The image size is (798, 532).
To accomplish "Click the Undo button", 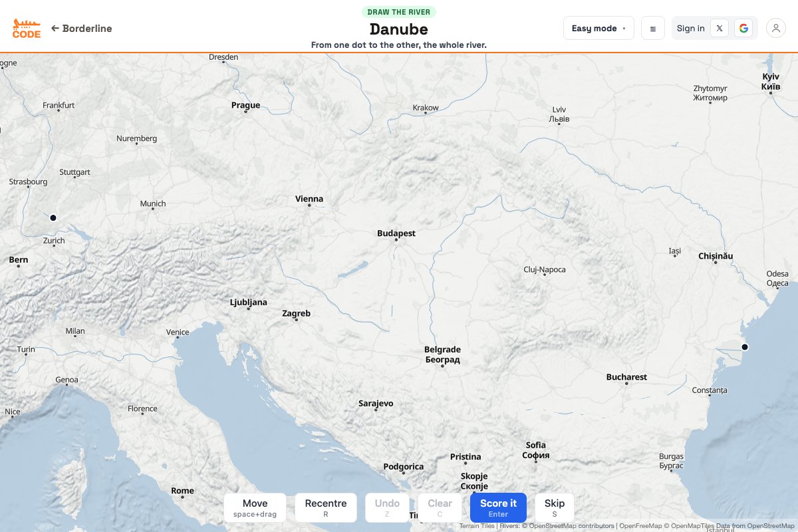I will tap(388, 508).
